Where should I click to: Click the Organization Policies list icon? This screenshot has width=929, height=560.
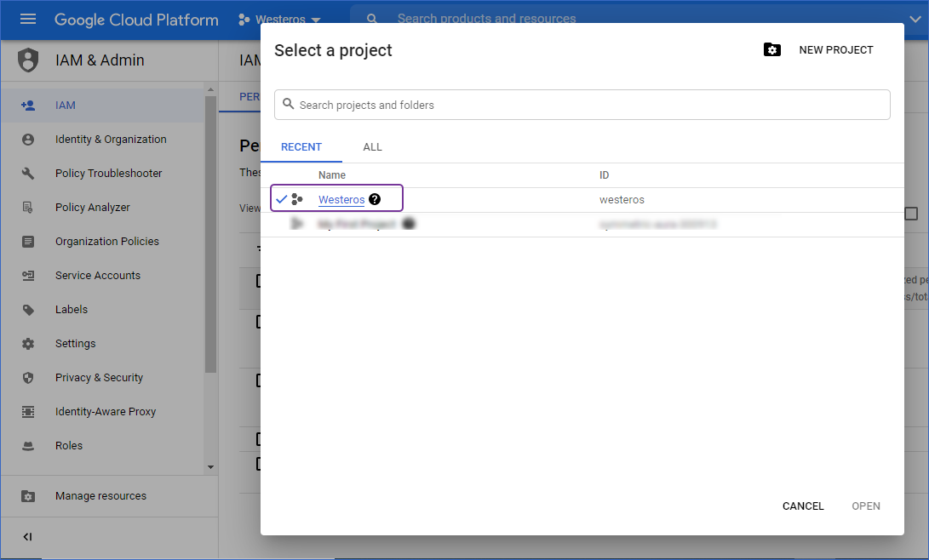pyautogui.click(x=28, y=242)
